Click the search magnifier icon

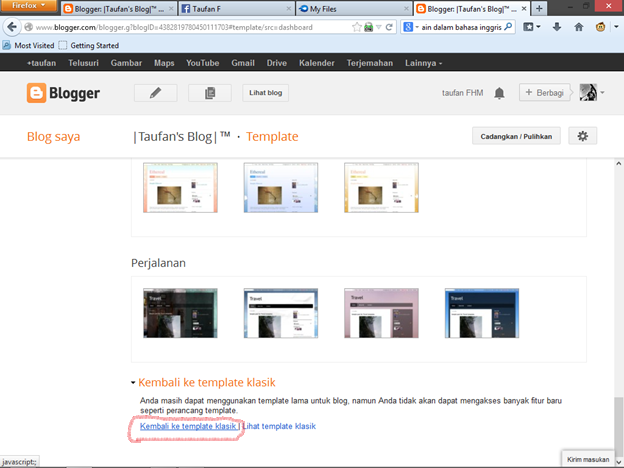(508, 27)
